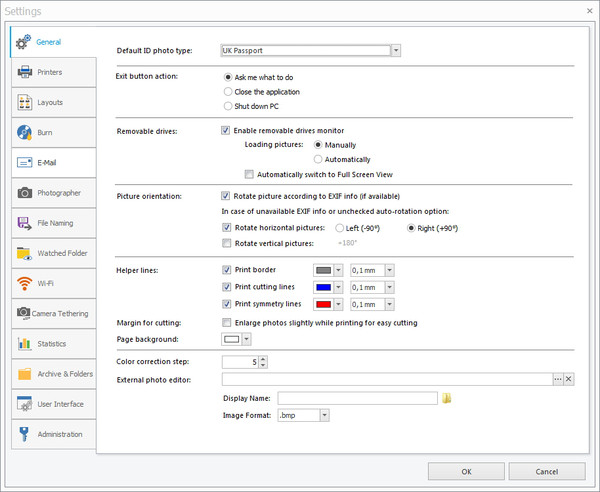Open Wi-Fi settings icon
Viewport: 600px width, 492px height.
pos(24,283)
